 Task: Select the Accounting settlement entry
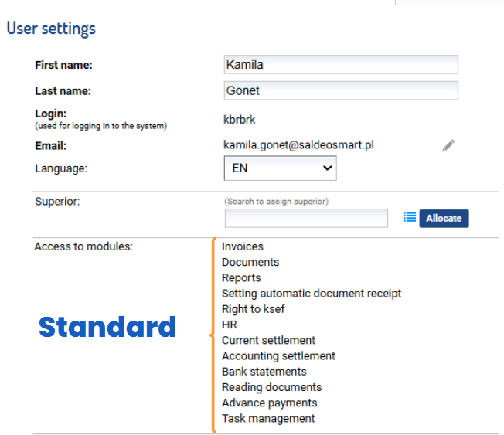coord(278,356)
